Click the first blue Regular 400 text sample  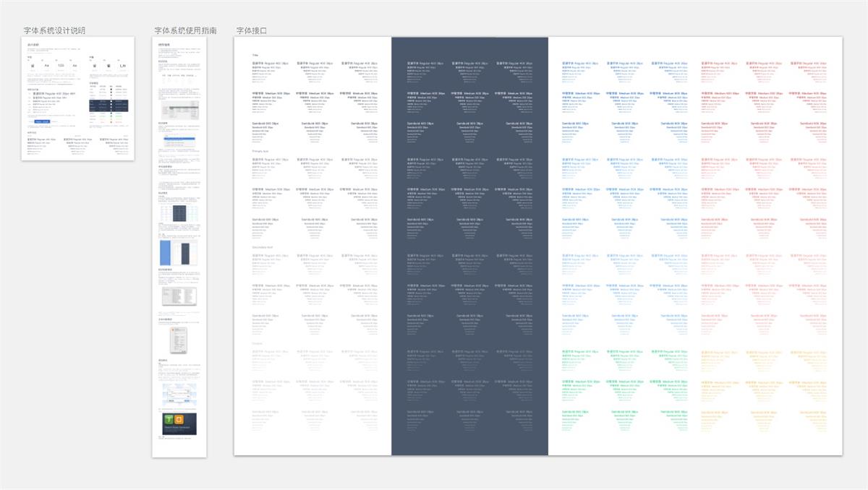[x=578, y=63]
